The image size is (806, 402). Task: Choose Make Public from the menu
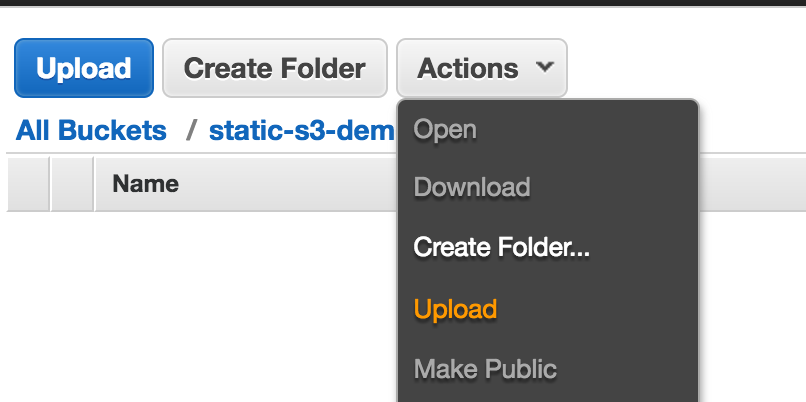tap(485, 369)
